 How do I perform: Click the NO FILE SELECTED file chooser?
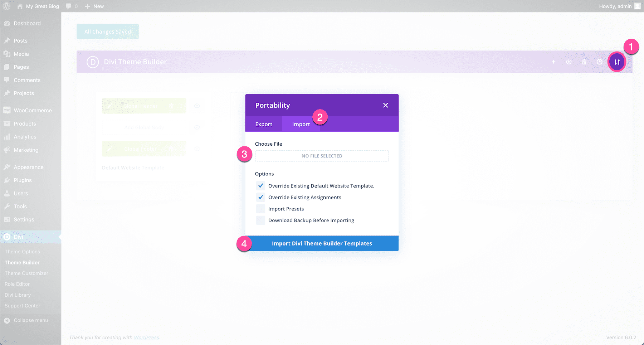point(322,156)
